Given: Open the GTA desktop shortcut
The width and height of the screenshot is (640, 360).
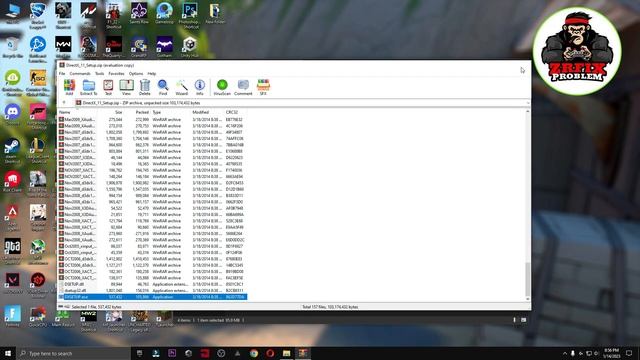Looking at the screenshot, I should pos(12,251).
